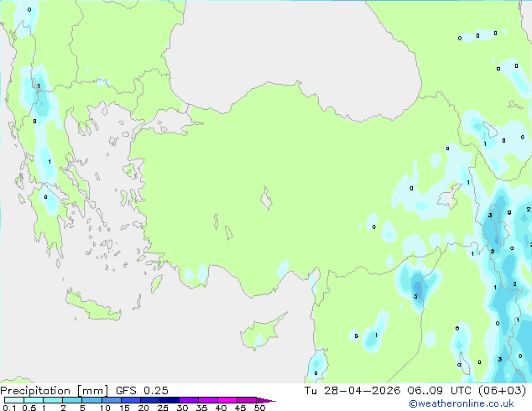Click the '25' legend value
This screenshot has height=411, width=532.
(x=163, y=408)
